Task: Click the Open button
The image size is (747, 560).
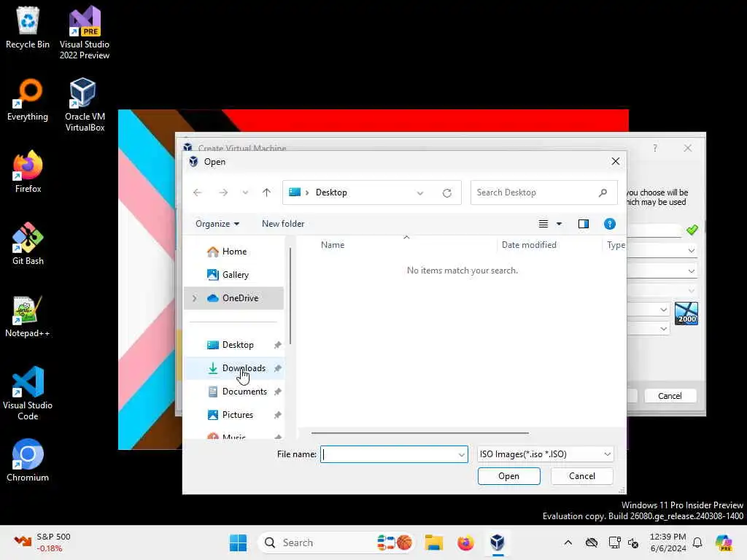Action: (508, 476)
